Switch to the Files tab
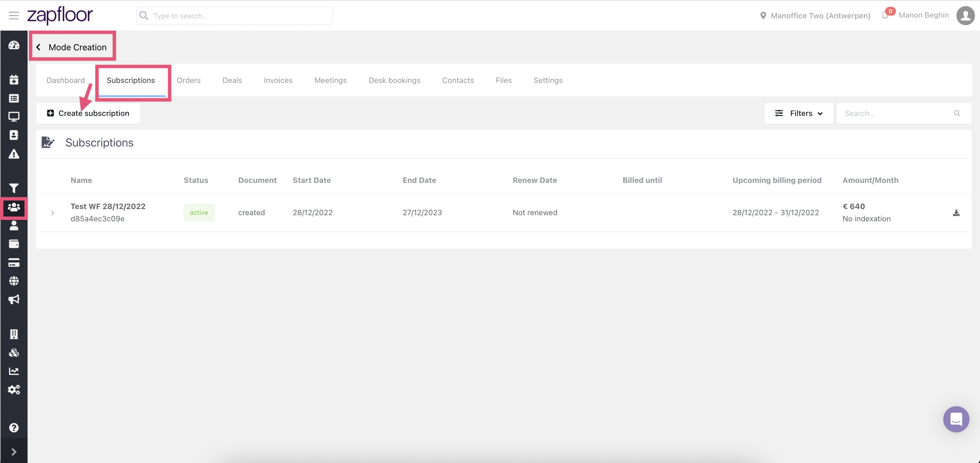 [504, 80]
